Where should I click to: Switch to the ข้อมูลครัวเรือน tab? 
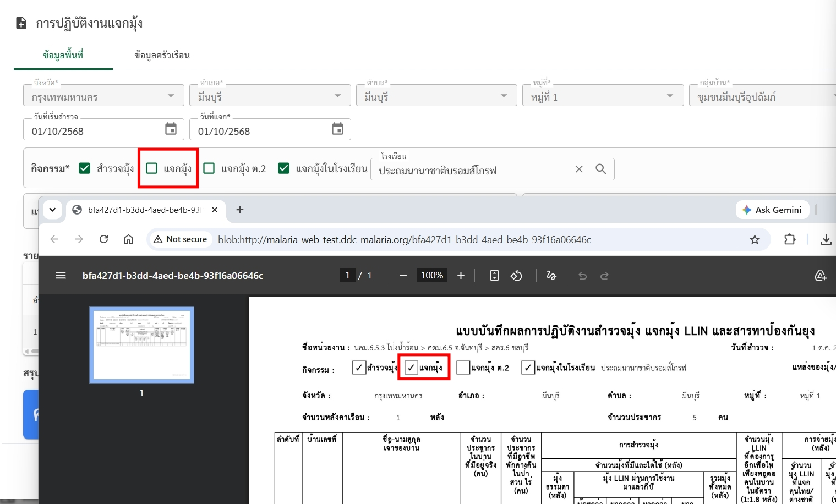click(x=162, y=55)
